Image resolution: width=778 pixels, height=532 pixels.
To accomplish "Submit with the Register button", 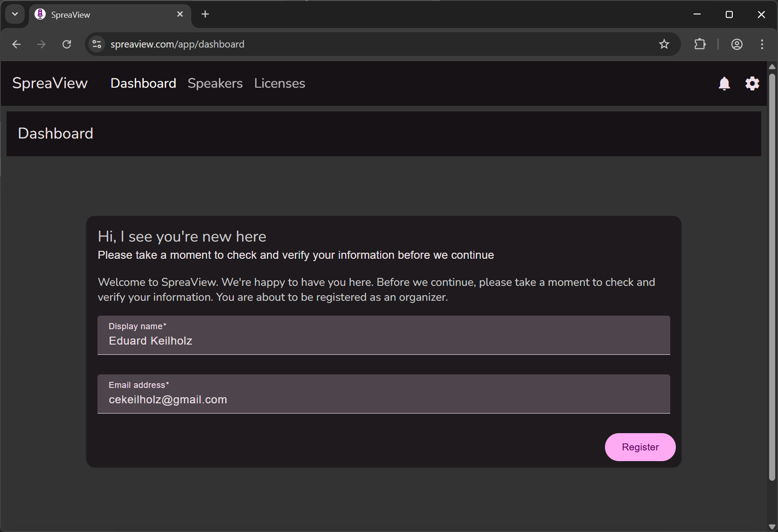I will point(640,447).
